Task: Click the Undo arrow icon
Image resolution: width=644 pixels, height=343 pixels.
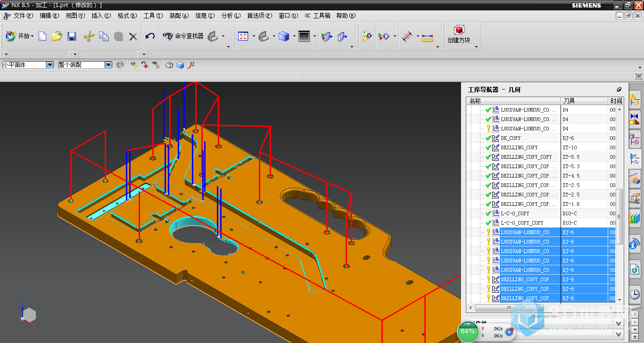Action: click(150, 36)
